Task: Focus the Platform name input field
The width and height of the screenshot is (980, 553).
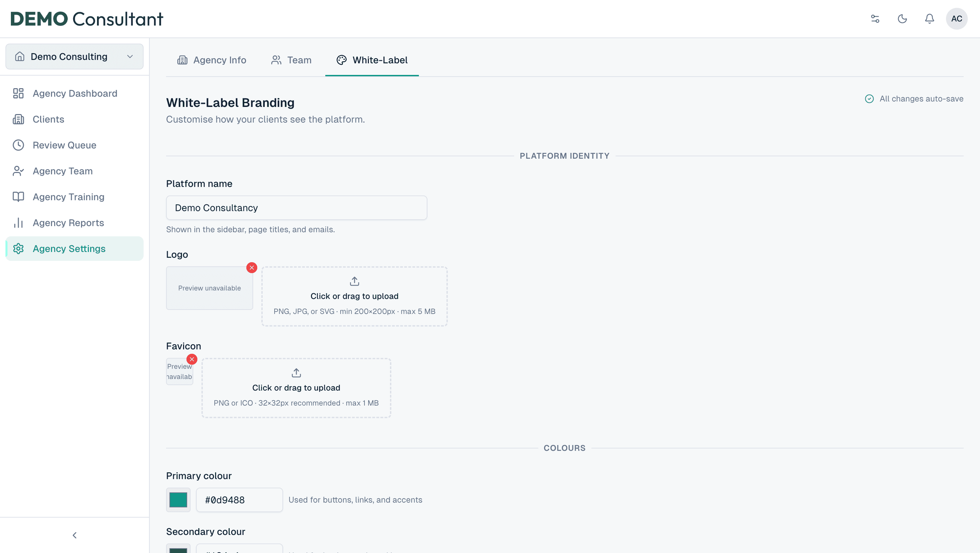Action: (297, 208)
